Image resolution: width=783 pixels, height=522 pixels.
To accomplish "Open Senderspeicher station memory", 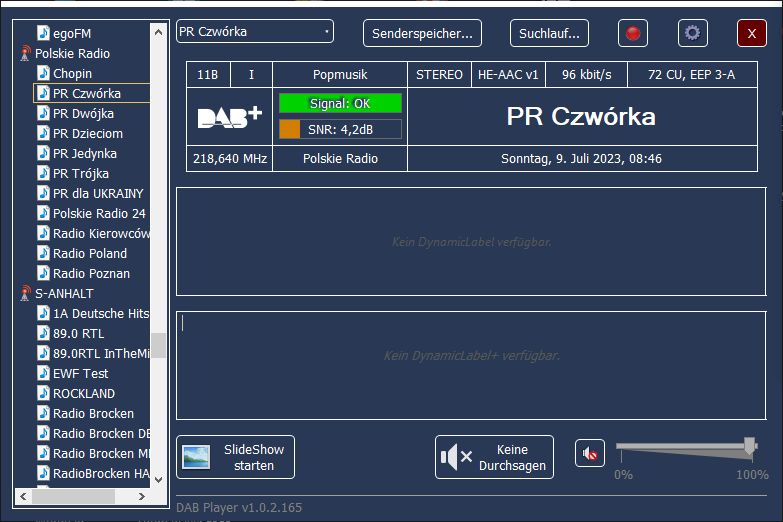I will coord(422,33).
